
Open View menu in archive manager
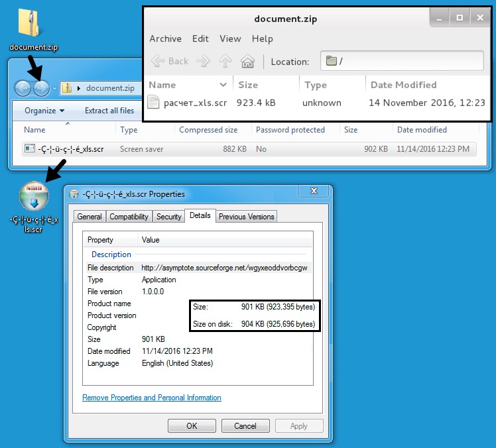click(230, 38)
